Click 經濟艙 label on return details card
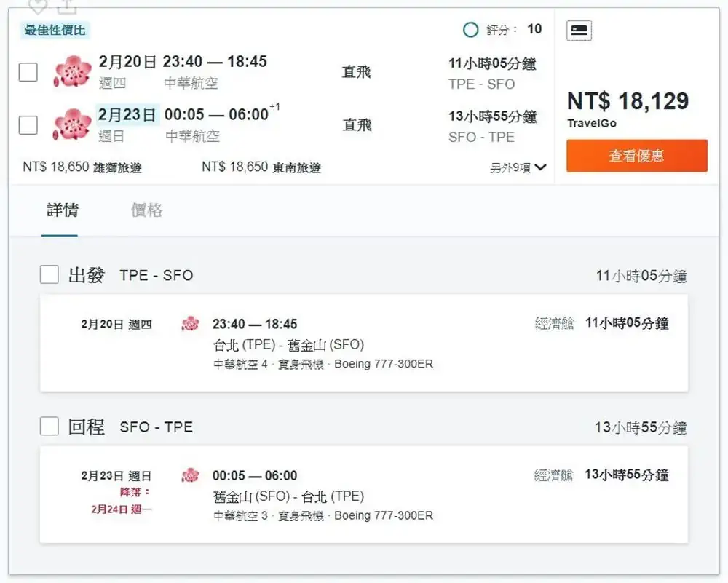728x583 pixels. [554, 475]
